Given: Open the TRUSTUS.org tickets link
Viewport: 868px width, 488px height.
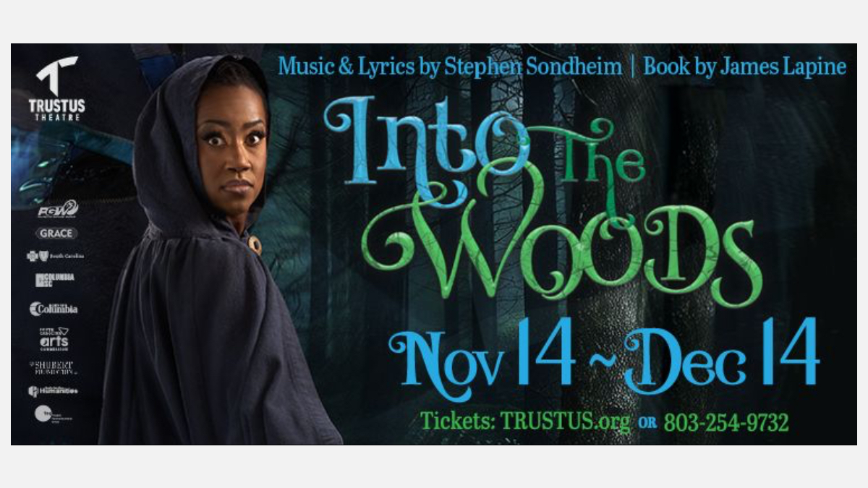Looking at the screenshot, I should [x=563, y=421].
